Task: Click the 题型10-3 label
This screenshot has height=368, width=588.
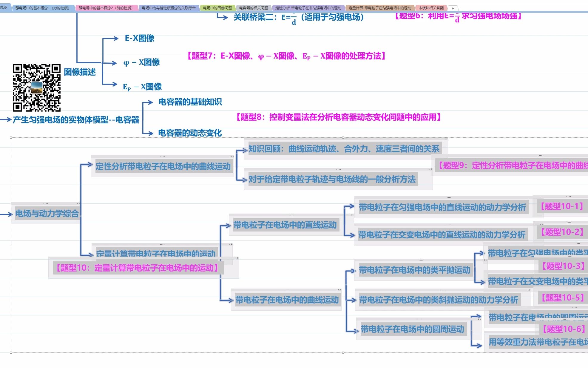Action: pos(563,266)
